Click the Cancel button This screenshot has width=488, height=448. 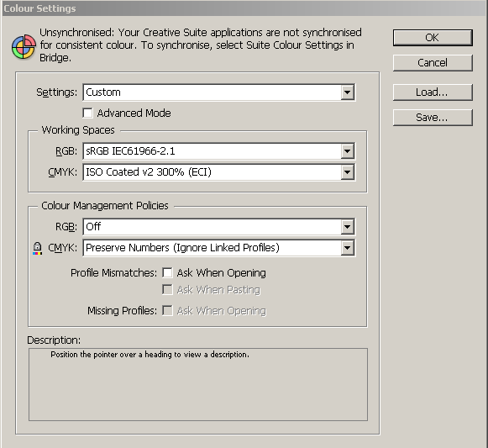pyautogui.click(x=433, y=63)
